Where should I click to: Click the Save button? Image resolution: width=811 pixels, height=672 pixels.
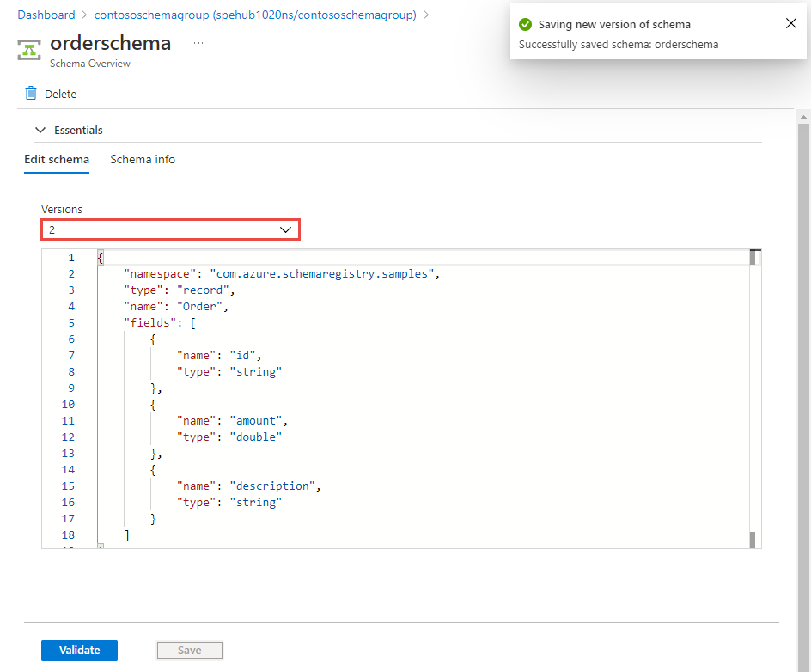pyautogui.click(x=189, y=651)
